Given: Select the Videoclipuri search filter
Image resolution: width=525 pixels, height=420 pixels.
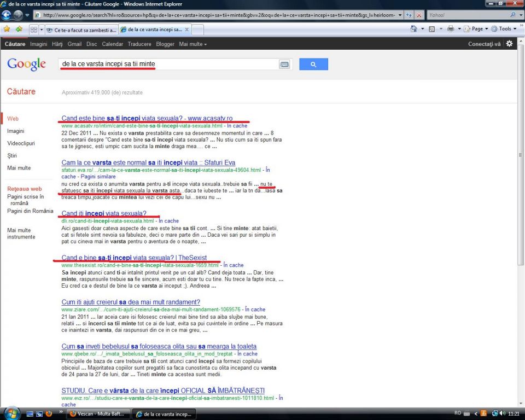Looking at the screenshot, I should [x=21, y=143].
